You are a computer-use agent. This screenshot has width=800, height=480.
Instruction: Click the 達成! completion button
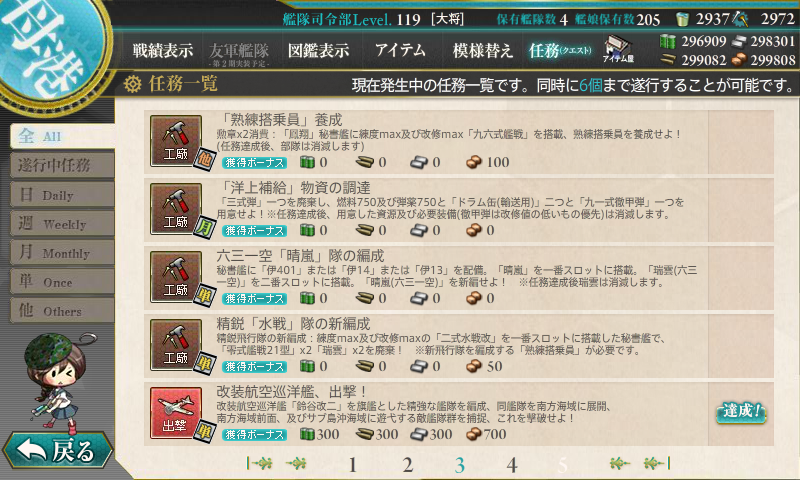pyautogui.click(x=741, y=412)
